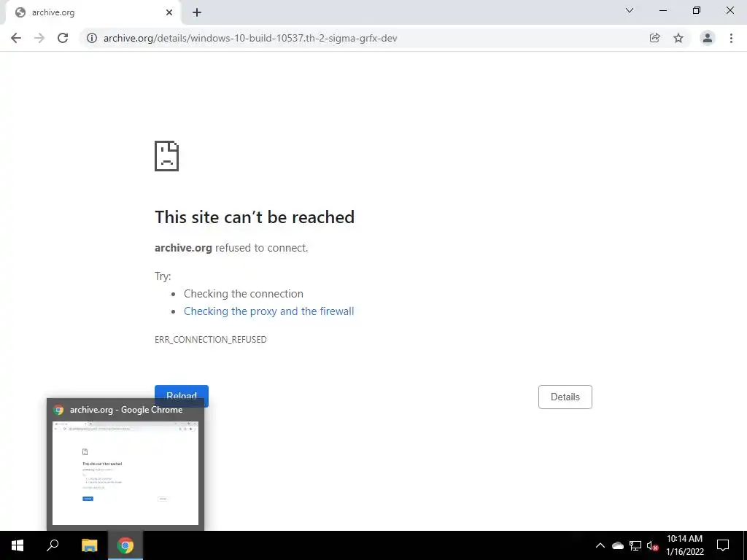This screenshot has width=747, height=560.
Task: Show hidden system tray icons
Action: click(x=600, y=545)
